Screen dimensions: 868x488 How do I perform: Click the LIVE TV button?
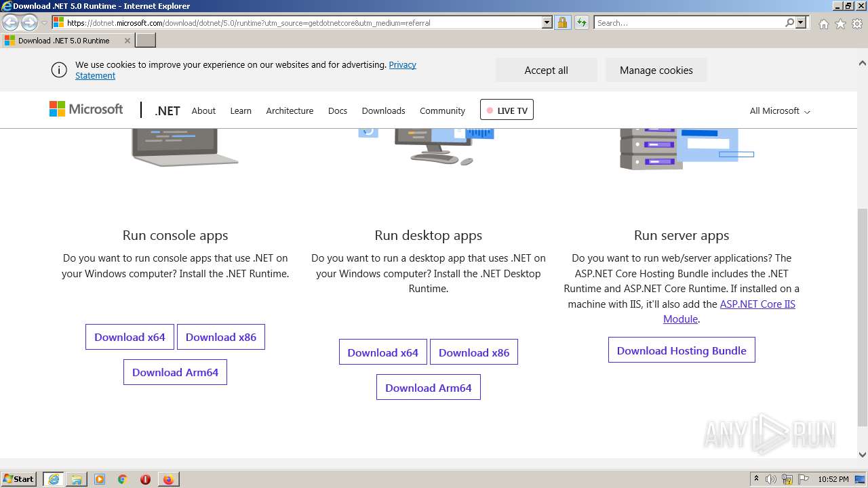pos(507,110)
